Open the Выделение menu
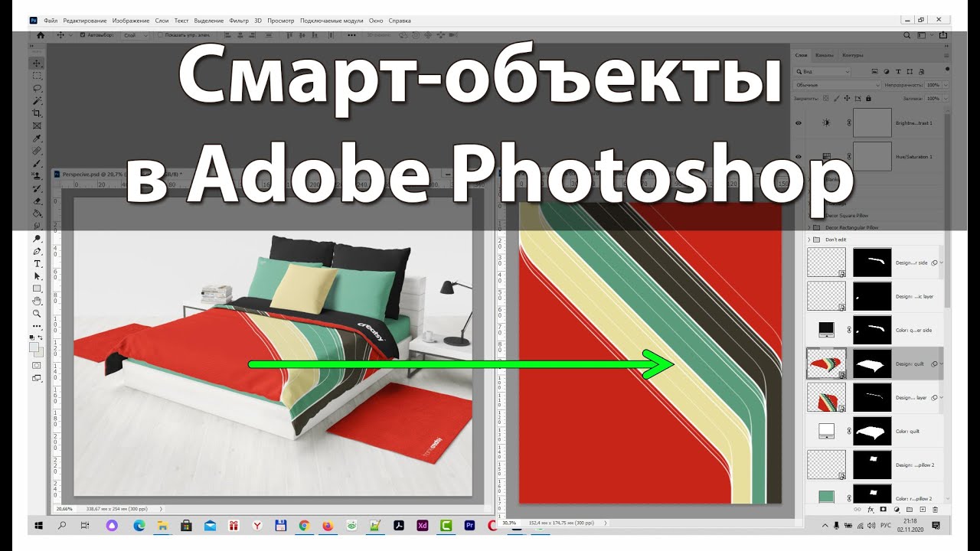980x551 pixels. pos(209,21)
